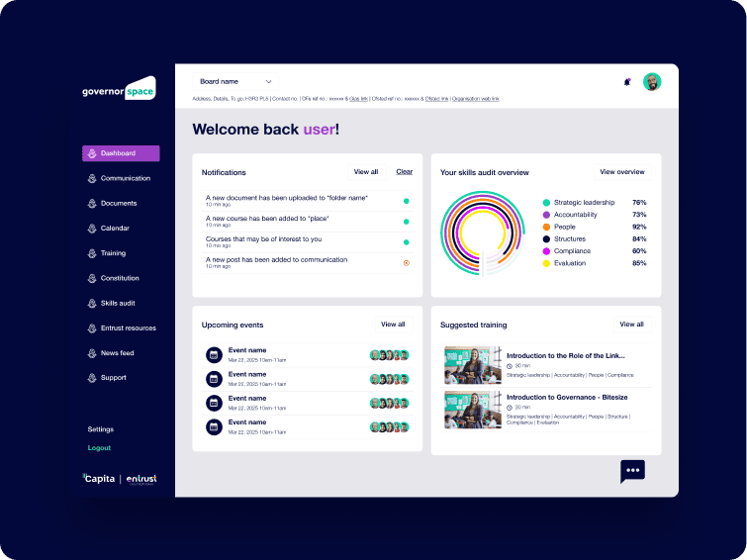747x560 pixels.
Task: Click the Calendar sidebar icon
Action: (x=92, y=229)
